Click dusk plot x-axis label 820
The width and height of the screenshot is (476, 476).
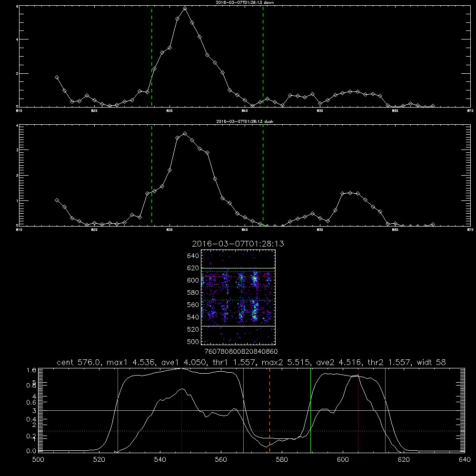click(94, 230)
